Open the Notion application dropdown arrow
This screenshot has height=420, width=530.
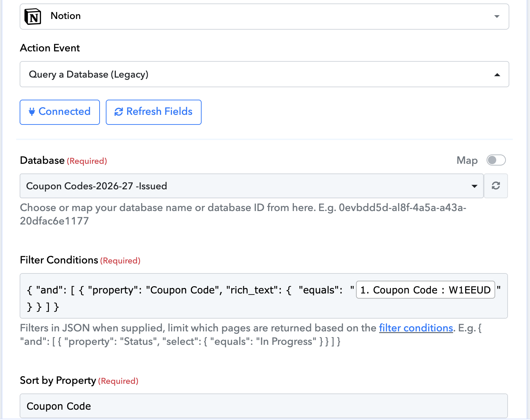pyautogui.click(x=497, y=17)
